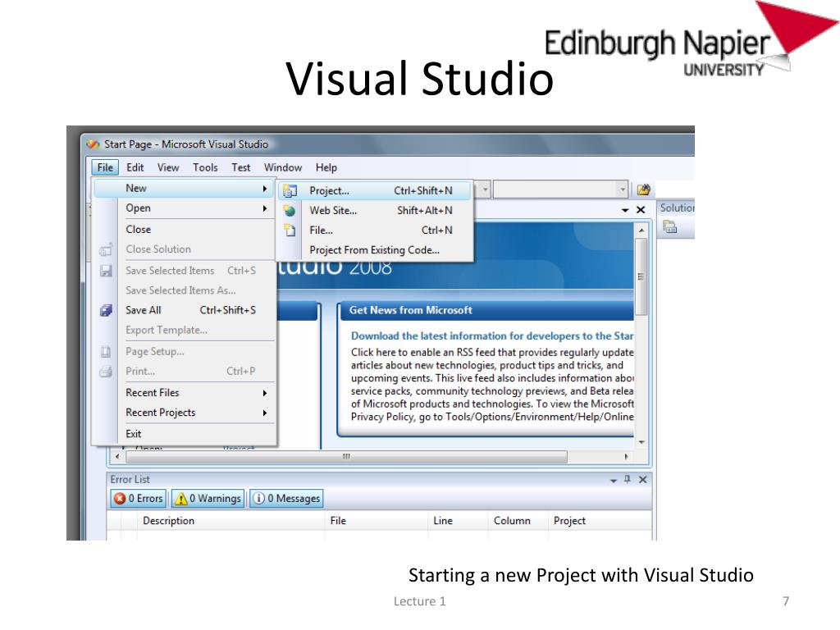Click the Solution Explorer properties icon
The height and width of the screenshot is (630, 840).
pos(669,227)
